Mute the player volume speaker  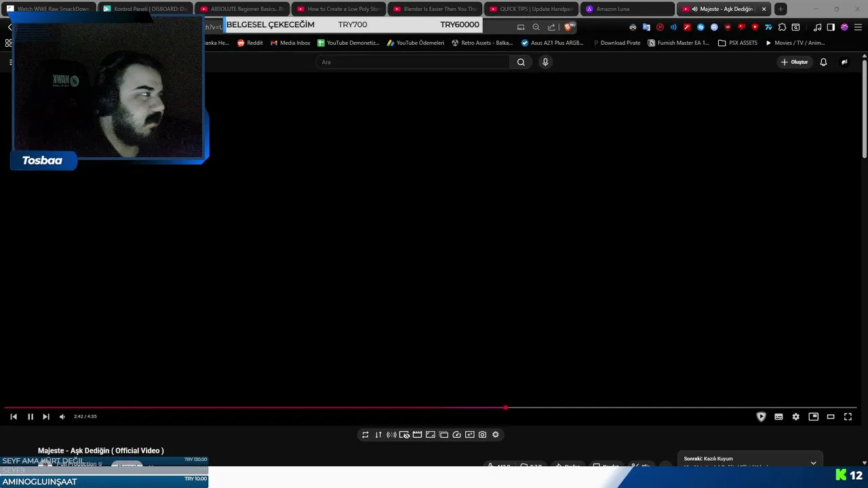pyautogui.click(x=62, y=417)
